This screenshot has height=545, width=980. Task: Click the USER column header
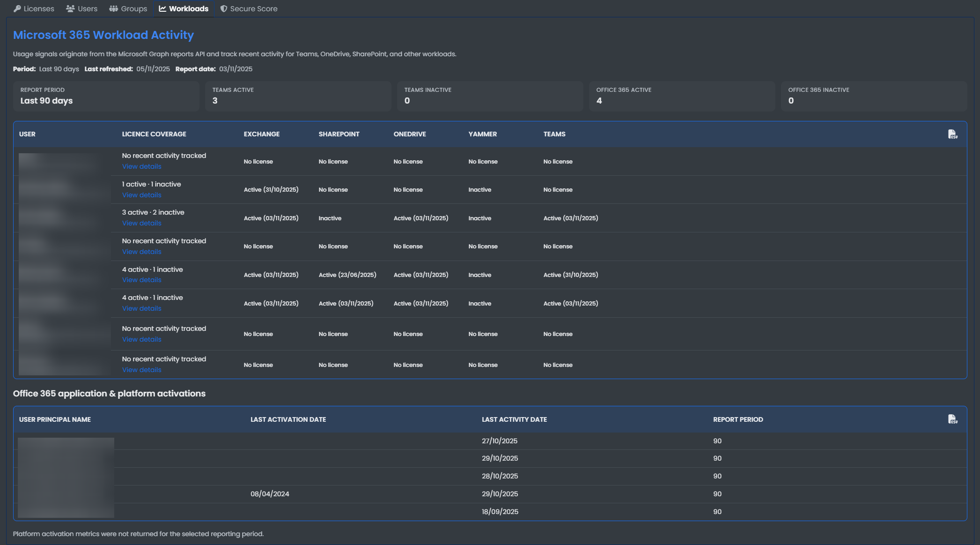point(27,134)
